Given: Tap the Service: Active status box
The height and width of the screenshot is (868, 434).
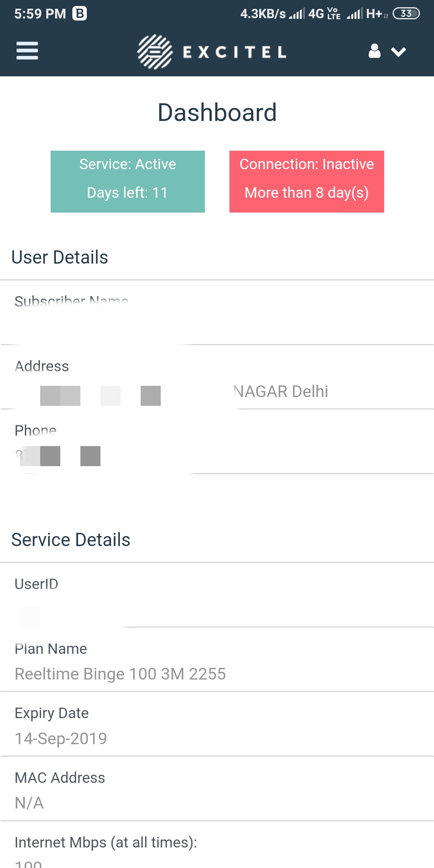Looking at the screenshot, I should coord(128,181).
